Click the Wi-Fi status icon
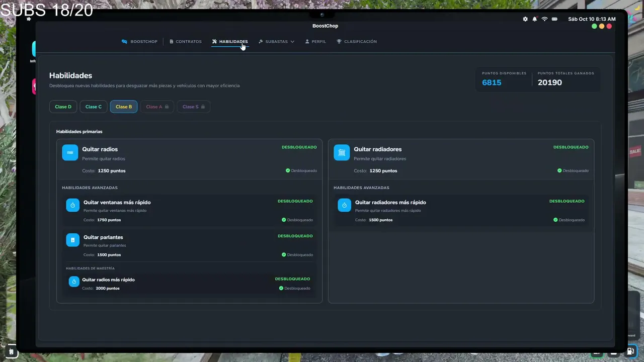Viewport: 644px width, 362px height. tap(544, 19)
